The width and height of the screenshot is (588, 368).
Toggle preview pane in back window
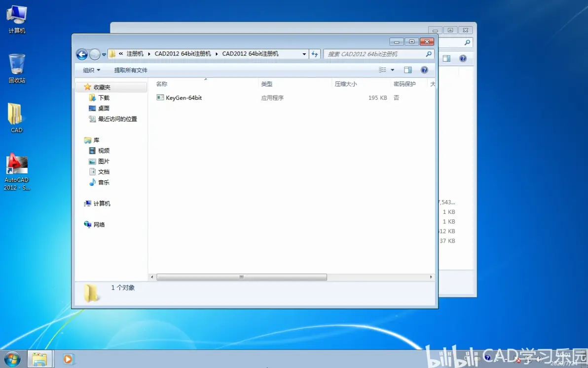pos(446,58)
